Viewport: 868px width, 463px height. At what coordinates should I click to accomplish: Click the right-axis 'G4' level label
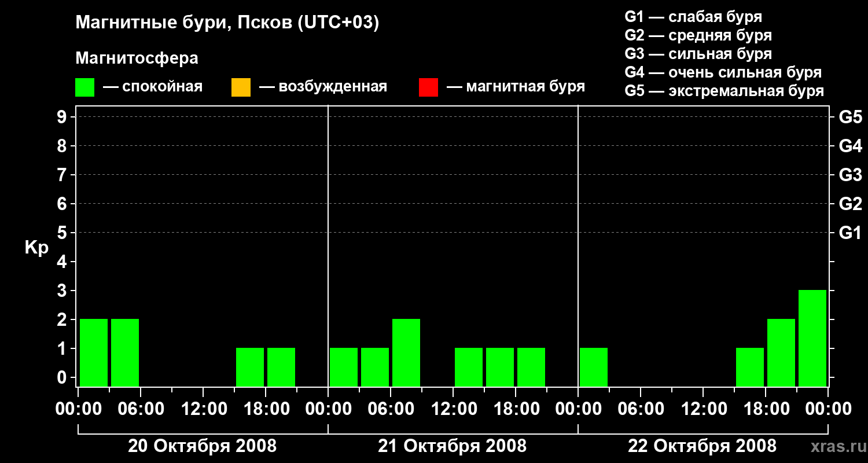pyautogui.click(x=851, y=146)
